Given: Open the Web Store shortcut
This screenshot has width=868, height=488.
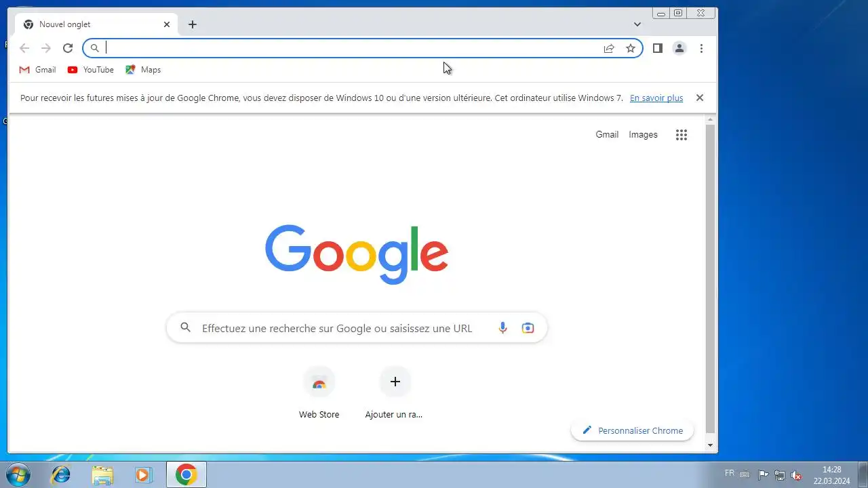Looking at the screenshot, I should [x=319, y=393].
